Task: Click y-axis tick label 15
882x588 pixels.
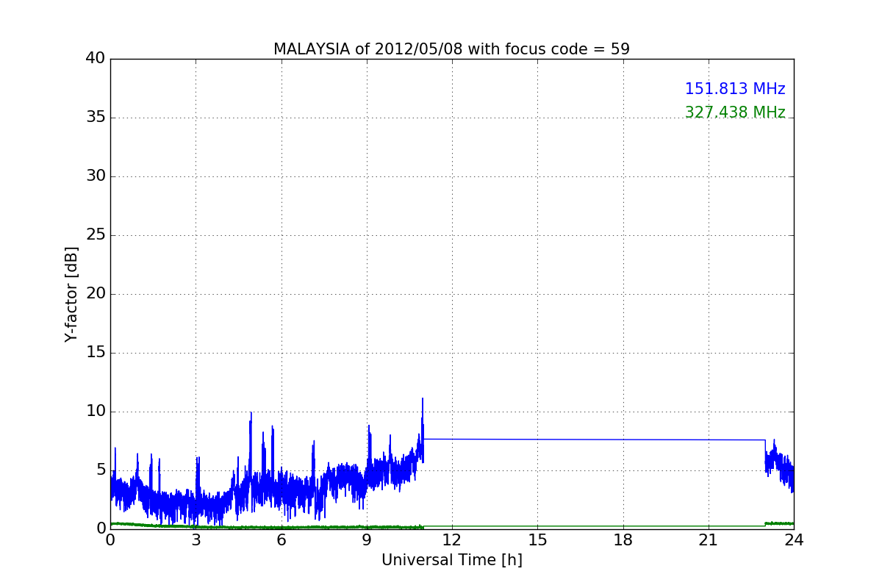Action: pos(96,353)
